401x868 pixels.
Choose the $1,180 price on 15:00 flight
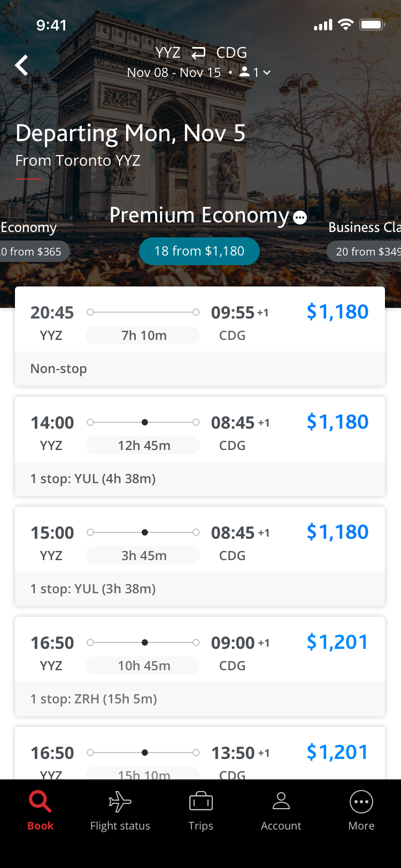pyautogui.click(x=337, y=532)
